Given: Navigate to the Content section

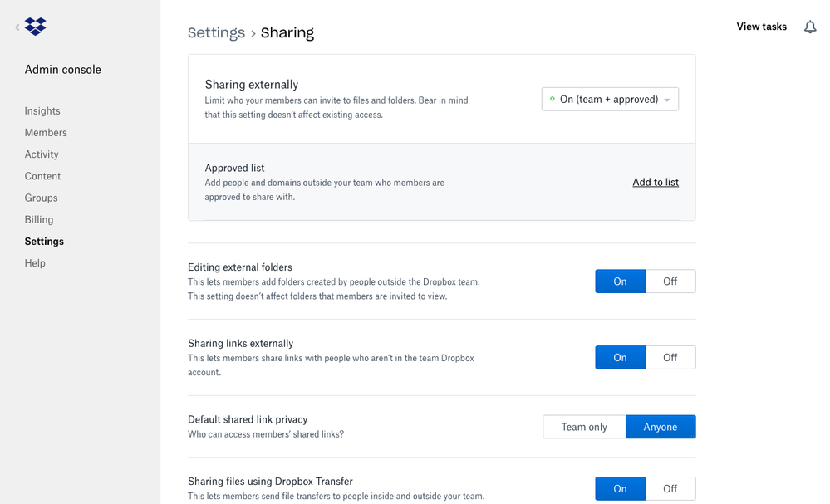Looking at the screenshot, I should click(x=43, y=176).
